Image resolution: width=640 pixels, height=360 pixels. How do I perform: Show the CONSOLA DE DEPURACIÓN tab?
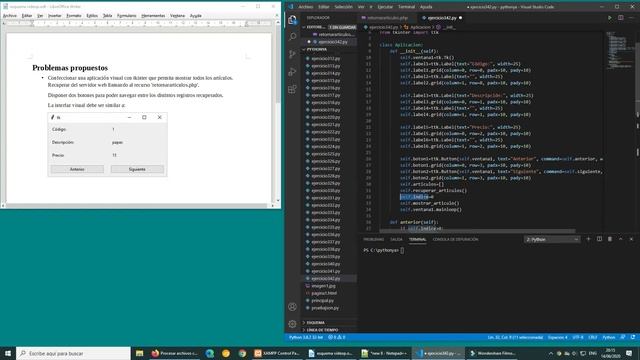tap(455, 239)
